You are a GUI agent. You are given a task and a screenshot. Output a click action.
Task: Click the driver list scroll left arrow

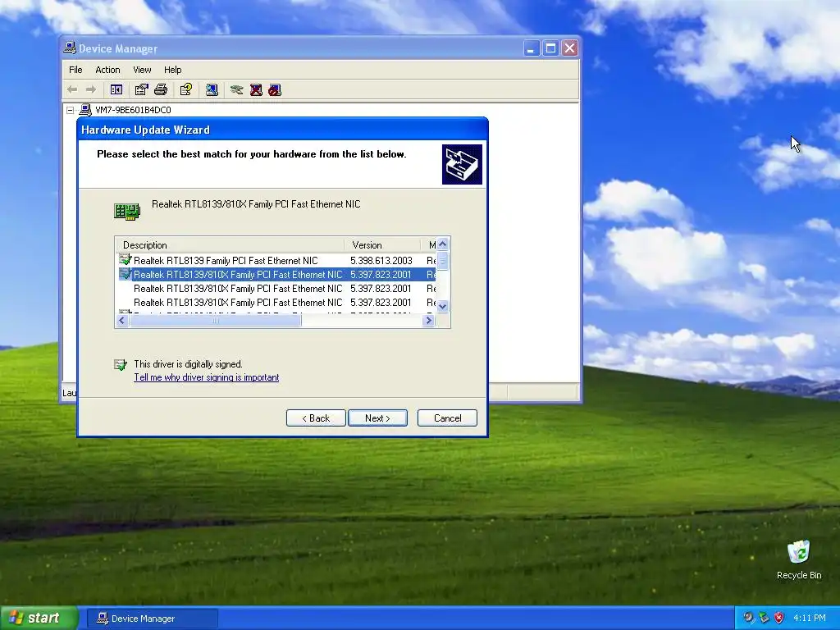tap(122, 321)
